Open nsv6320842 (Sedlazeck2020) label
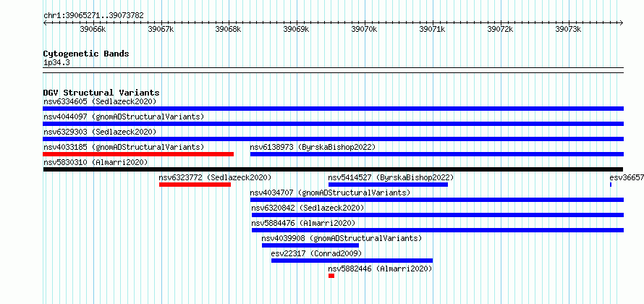Image resolution: width=644 pixels, height=304 pixels. pos(308,208)
